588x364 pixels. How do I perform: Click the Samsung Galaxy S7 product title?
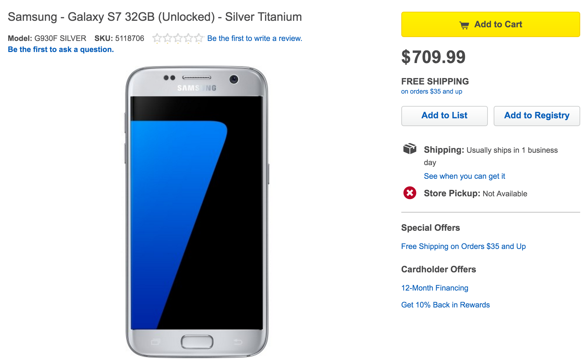(155, 17)
